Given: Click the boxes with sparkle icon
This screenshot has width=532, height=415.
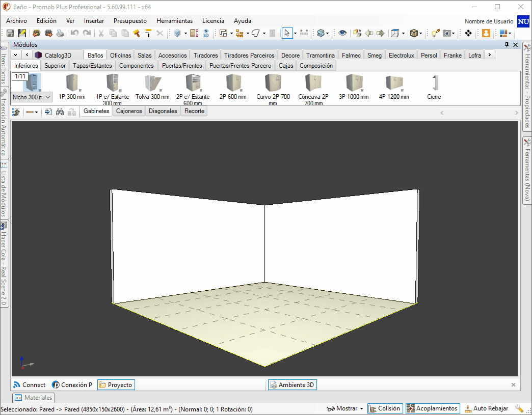Looking at the screenshot, I should 357,33.
